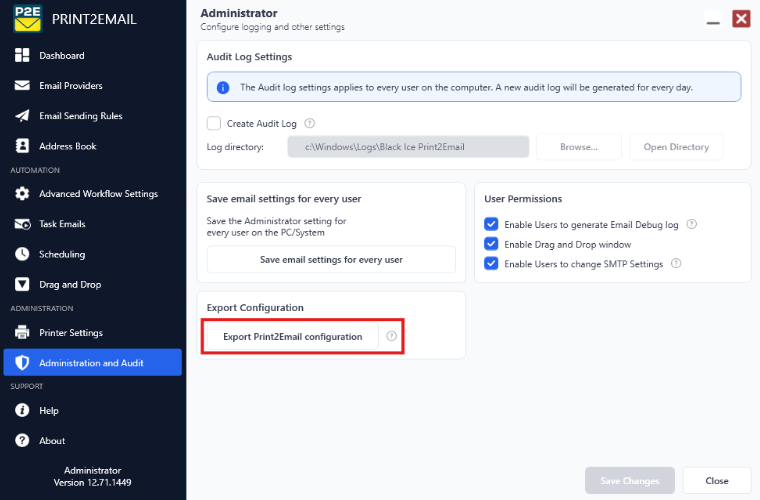
Task: Navigate to Task Emails
Action: click(x=93, y=224)
